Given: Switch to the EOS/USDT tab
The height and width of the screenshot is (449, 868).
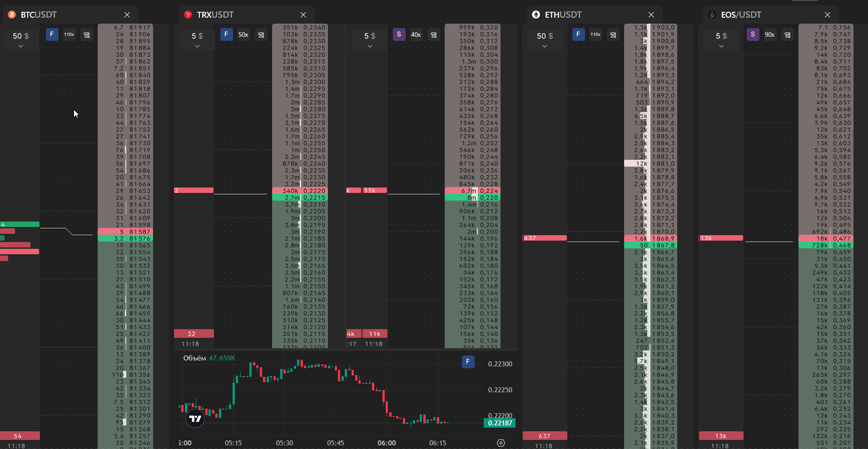Looking at the screenshot, I should tap(741, 15).
